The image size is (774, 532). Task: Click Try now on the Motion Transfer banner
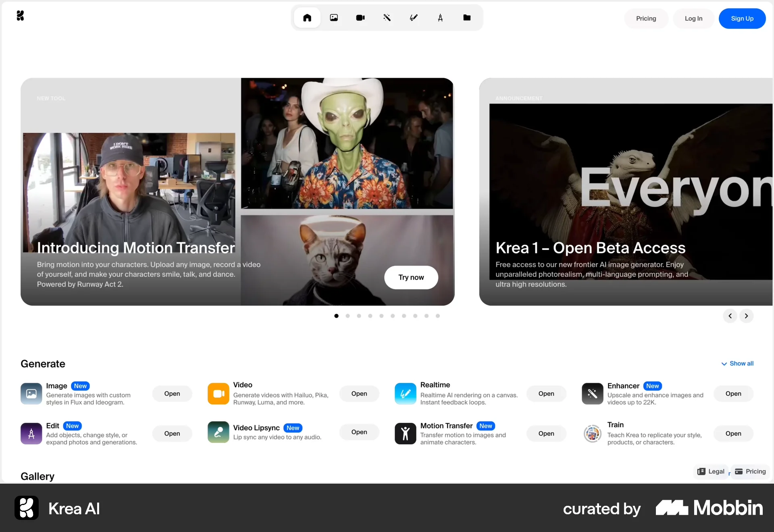click(x=411, y=277)
